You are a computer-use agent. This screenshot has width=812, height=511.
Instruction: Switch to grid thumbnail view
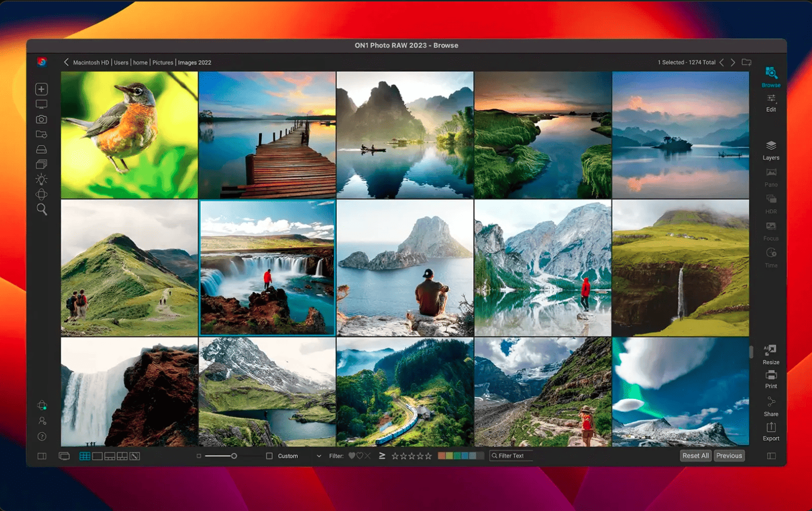pos(85,456)
